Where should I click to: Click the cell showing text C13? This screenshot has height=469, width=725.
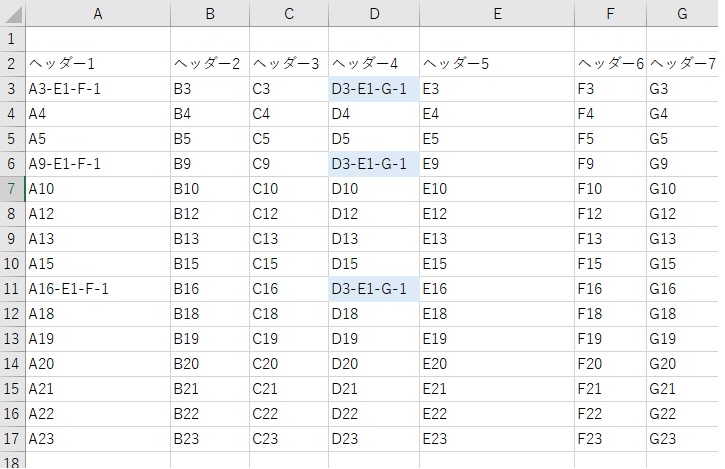[288, 239]
